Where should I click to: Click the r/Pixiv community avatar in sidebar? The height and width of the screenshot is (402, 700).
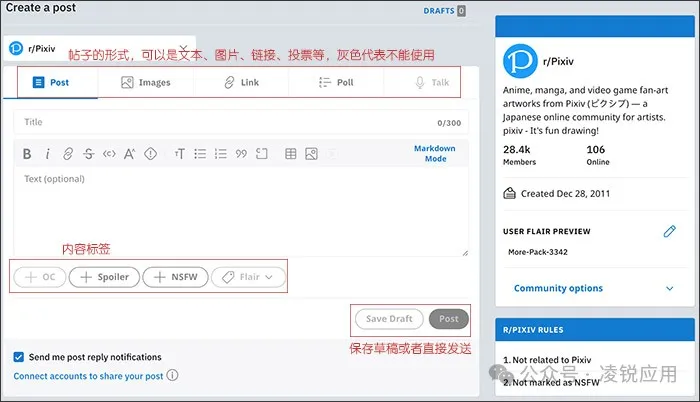520,61
